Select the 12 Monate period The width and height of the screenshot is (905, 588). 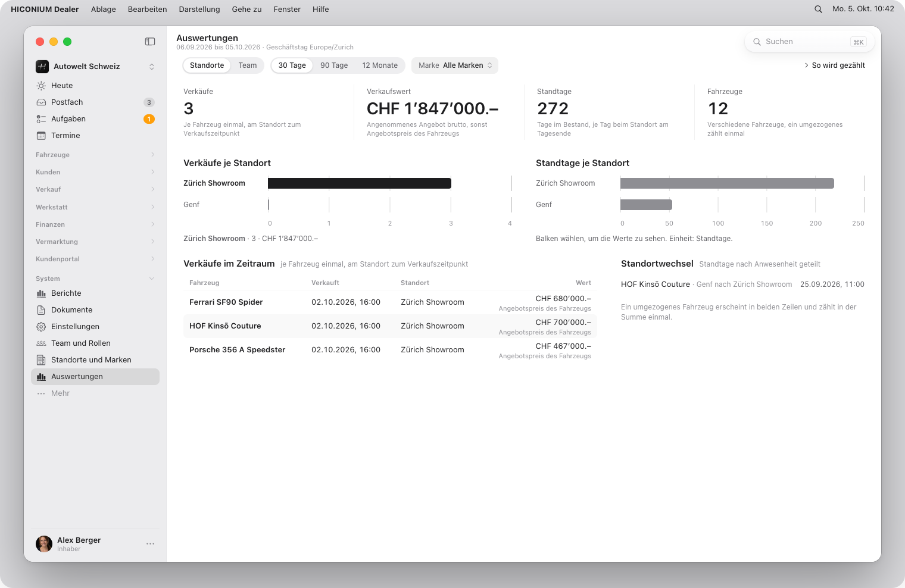[380, 65]
